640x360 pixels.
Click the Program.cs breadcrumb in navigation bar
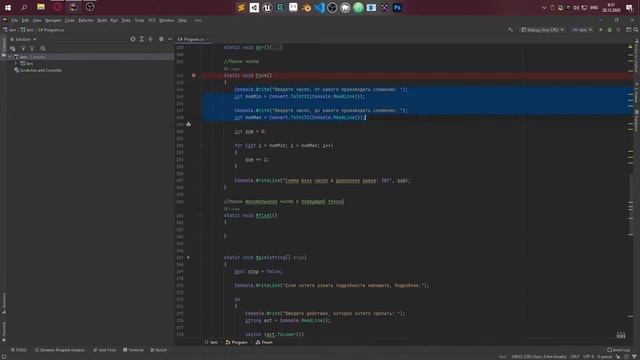(x=51, y=30)
